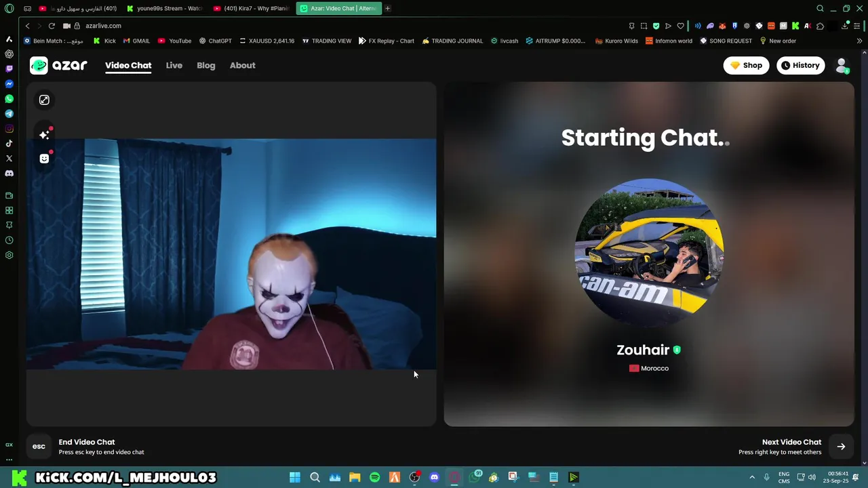Click Zouhair's profile picture
The width and height of the screenshot is (868, 488).
tap(649, 253)
